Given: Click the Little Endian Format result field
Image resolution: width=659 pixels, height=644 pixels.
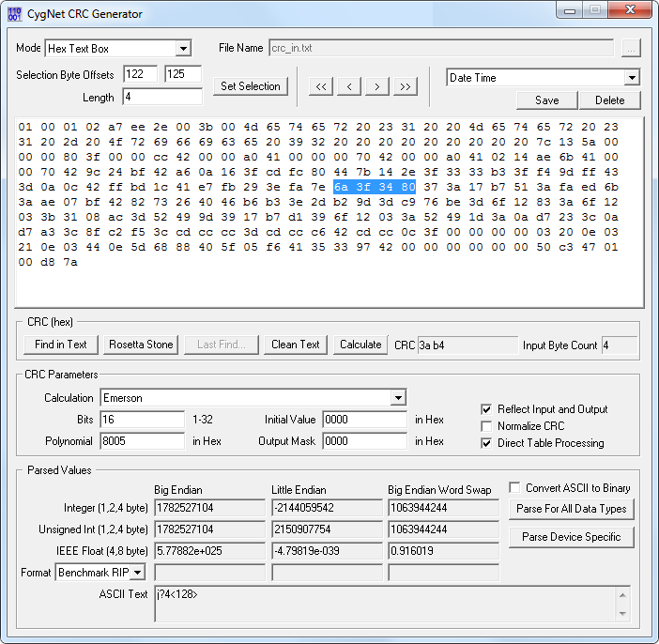Looking at the screenshot, I should [x=327, y=573].
